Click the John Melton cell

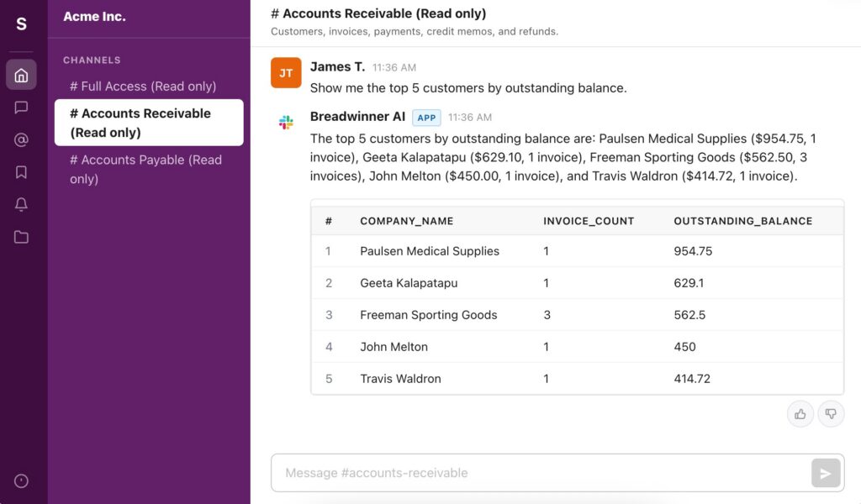394,347
